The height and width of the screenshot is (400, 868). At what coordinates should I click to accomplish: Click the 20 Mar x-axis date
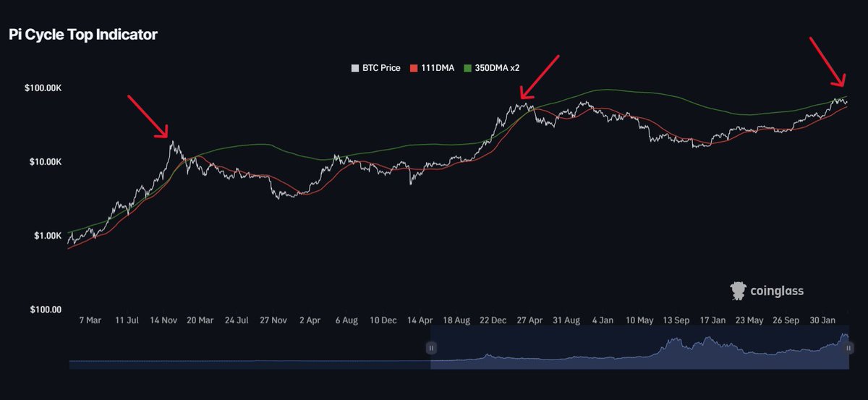tap(200, 320)
